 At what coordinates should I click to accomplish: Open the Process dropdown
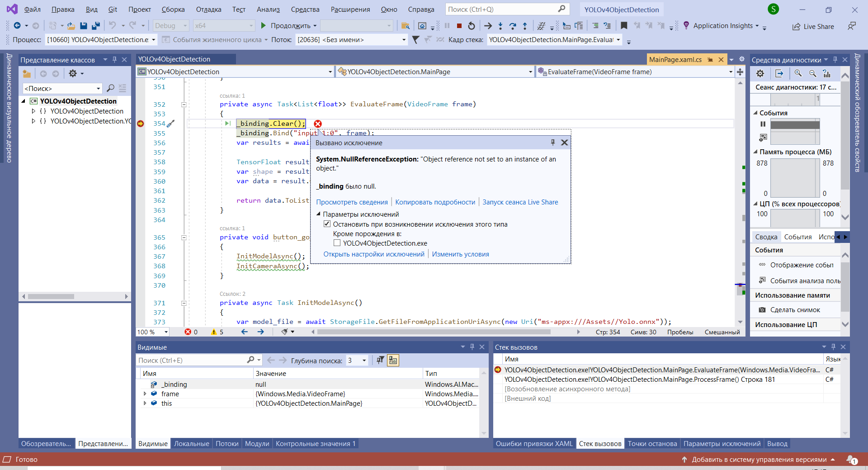(x=101, y=40)
